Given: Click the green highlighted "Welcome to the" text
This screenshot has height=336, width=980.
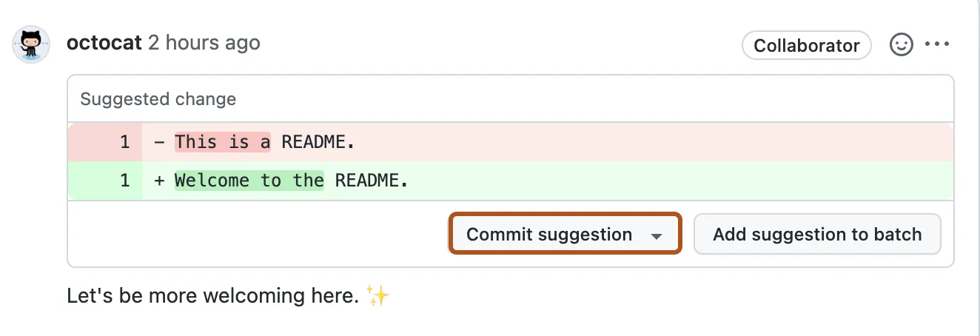Looking at the screenshot, I should pos(249,180).
